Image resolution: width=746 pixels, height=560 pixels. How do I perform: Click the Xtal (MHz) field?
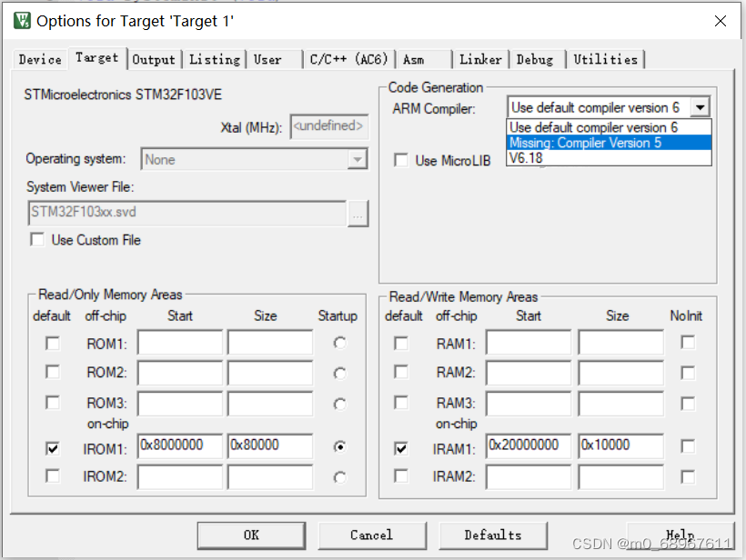click(x=329, y=126)
